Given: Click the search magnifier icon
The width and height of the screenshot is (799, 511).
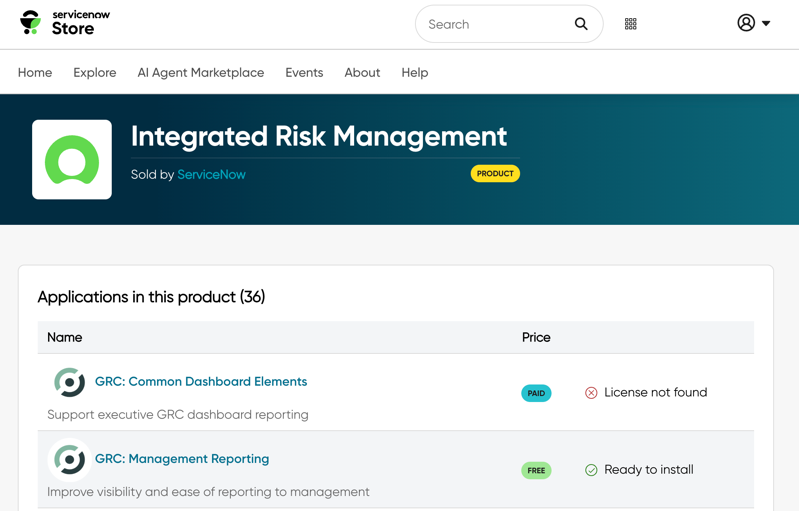Looking at the screenshot, I should 581,24.
